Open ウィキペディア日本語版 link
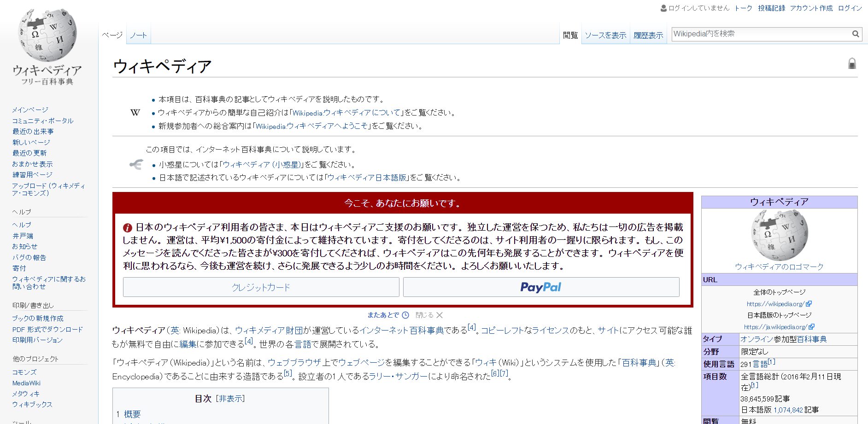Image resolution: width=868 pixels, height=424 pixels. pos(367,178)
